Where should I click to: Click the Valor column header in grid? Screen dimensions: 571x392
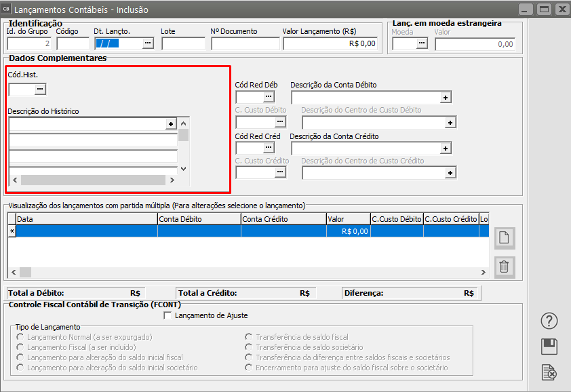[x=347, y=219]
